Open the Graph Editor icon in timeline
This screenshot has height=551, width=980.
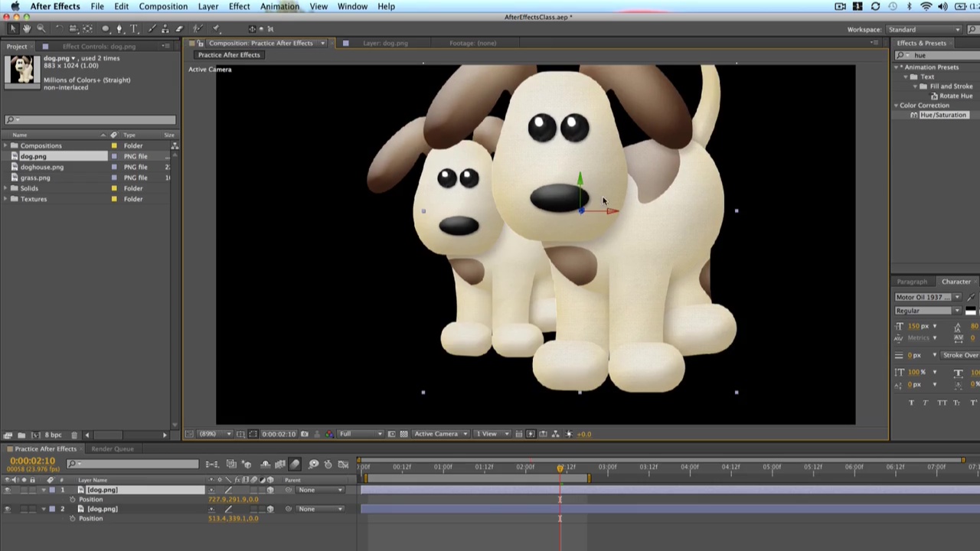(x=343, y=465)
